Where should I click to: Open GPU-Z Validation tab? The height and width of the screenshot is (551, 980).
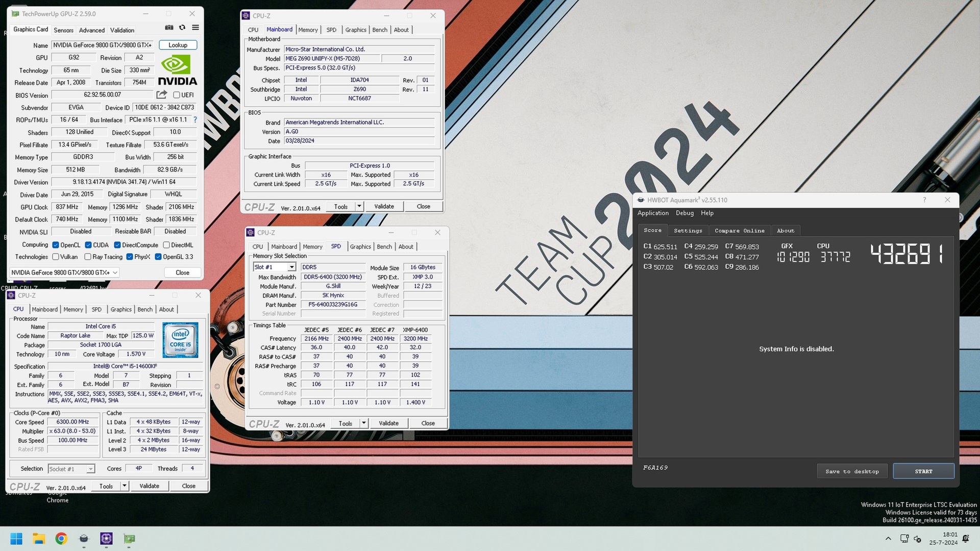pos(122,30)
